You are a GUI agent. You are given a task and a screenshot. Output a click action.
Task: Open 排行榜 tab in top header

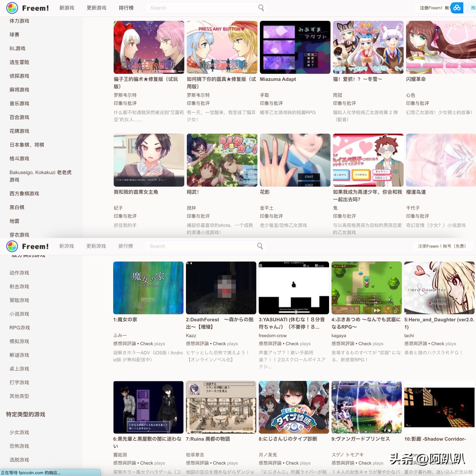pos(126,8)
